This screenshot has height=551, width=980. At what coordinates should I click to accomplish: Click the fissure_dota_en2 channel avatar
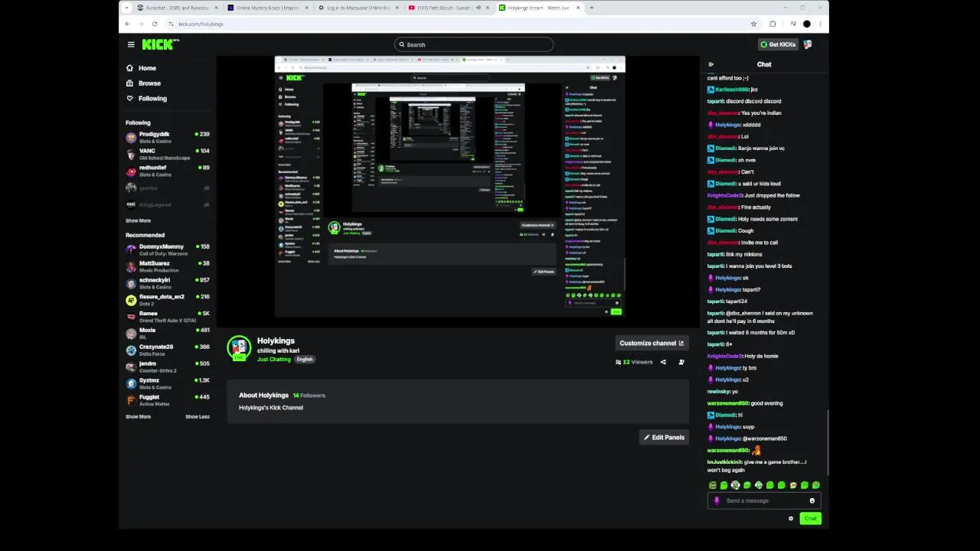131,300
